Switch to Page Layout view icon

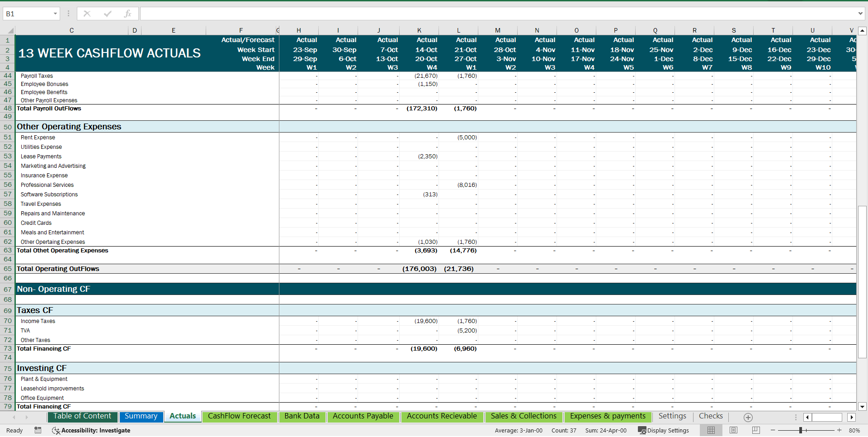[x=734, y=430]
